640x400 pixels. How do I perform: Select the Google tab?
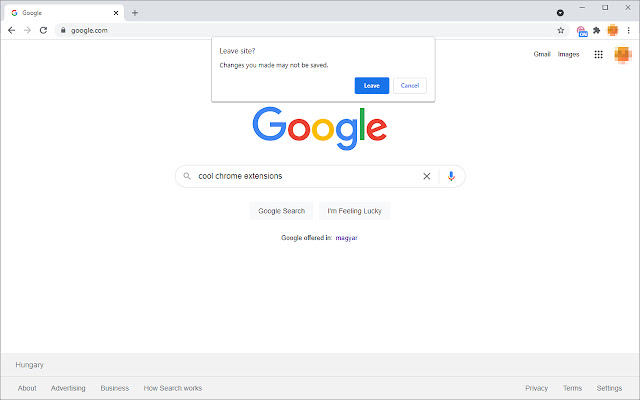(64, 13)
